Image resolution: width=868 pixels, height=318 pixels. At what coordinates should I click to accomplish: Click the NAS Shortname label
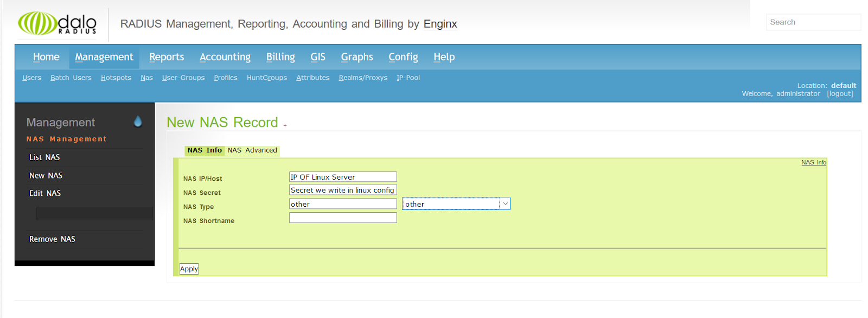click(209, 221)
